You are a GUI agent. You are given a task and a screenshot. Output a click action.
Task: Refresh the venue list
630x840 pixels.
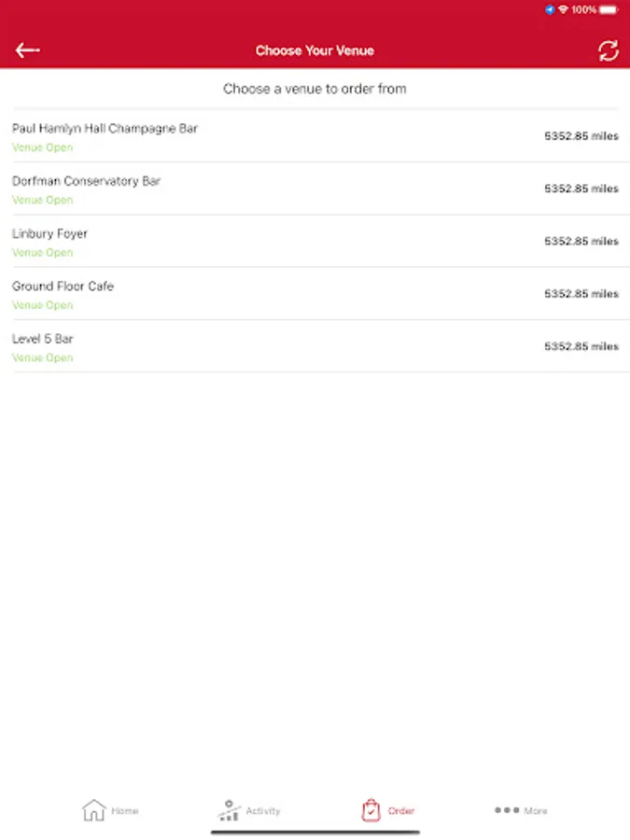coord(609,50)
